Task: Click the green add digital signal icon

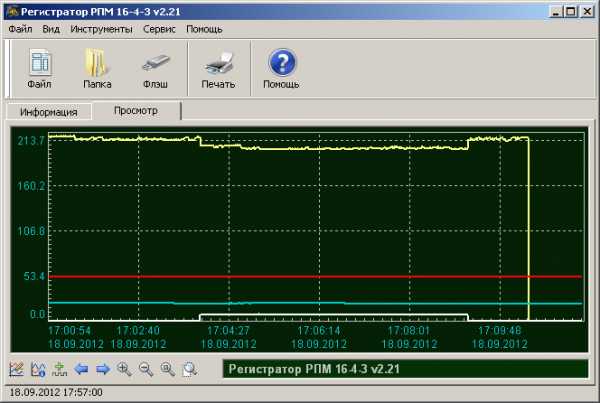Action: (59, 369)
